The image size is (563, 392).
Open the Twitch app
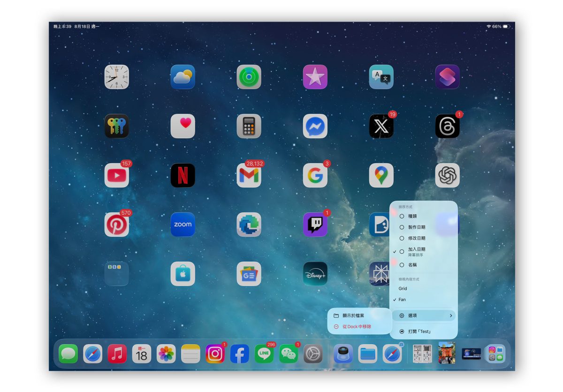pyautogui.click(x=315, y=225)
